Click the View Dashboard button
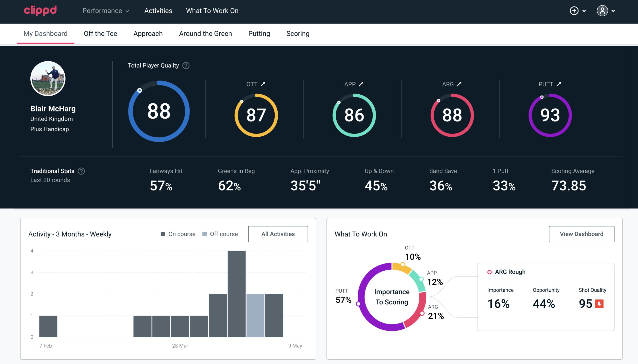Screen dimensions: 638x364 (x=582, y=234)
